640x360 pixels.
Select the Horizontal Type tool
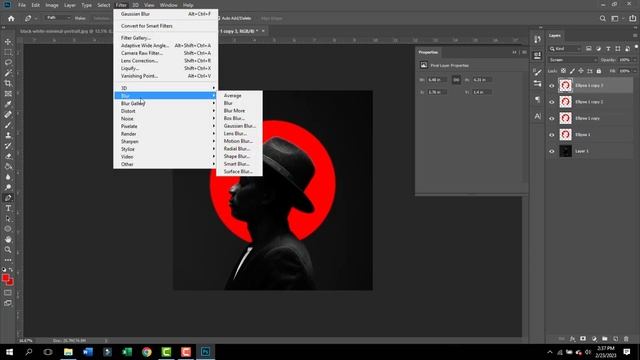coord(8,208)
